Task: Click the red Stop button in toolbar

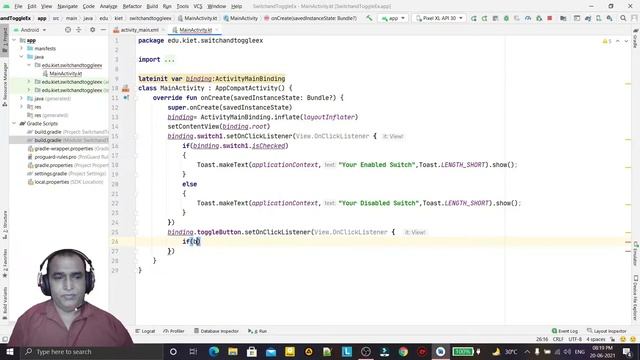Action: 550,18
